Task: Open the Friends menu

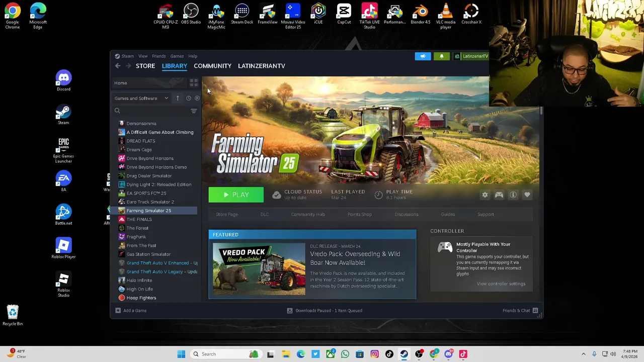Action: tap(159, 56)
